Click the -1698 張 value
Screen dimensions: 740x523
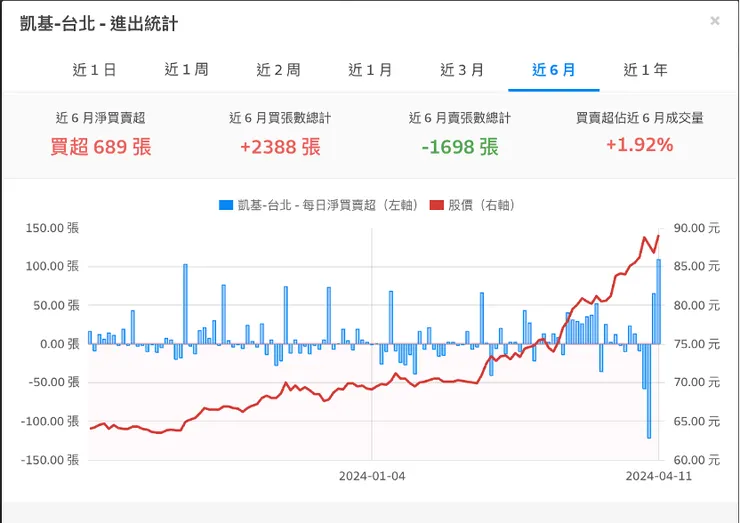coord(460,147)
